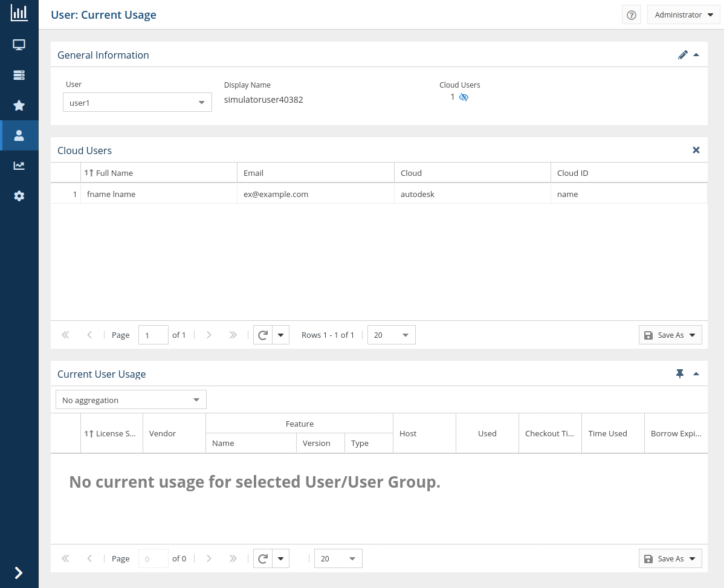The width and height of the screenshot is (724, 588).
Task: Click the Current User Usage page field
Action: point(154,558)
